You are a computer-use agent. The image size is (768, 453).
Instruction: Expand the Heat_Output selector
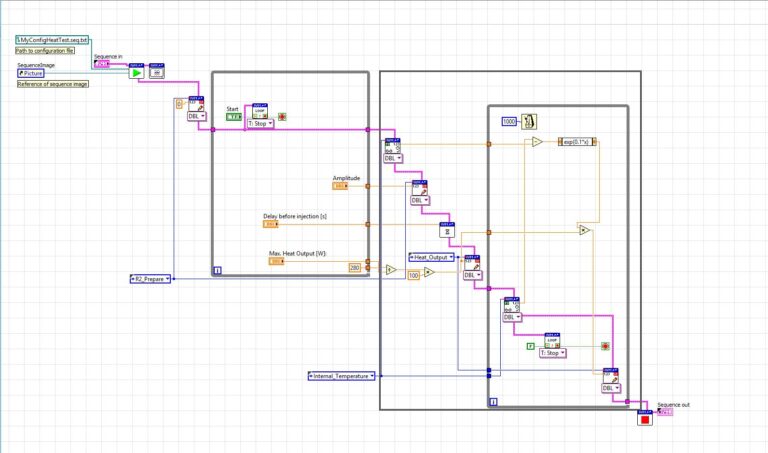[432, 257]
